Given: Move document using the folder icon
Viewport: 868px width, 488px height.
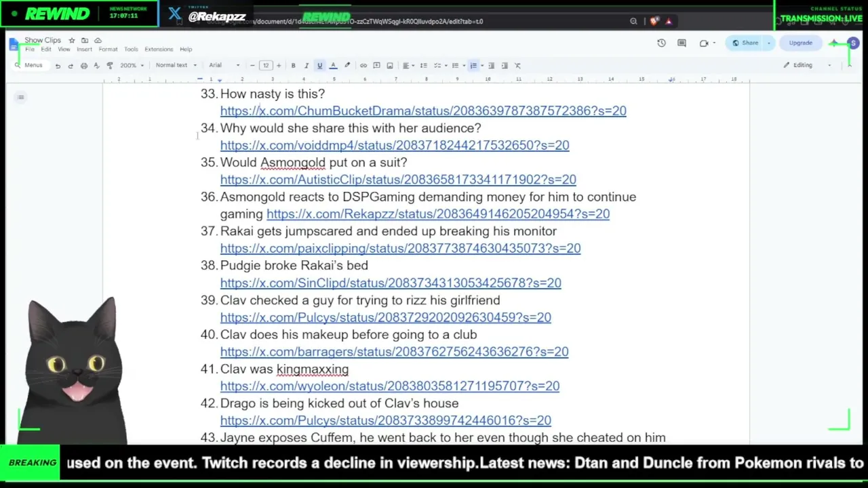Looking at the screenshot, I should [85, 41].
